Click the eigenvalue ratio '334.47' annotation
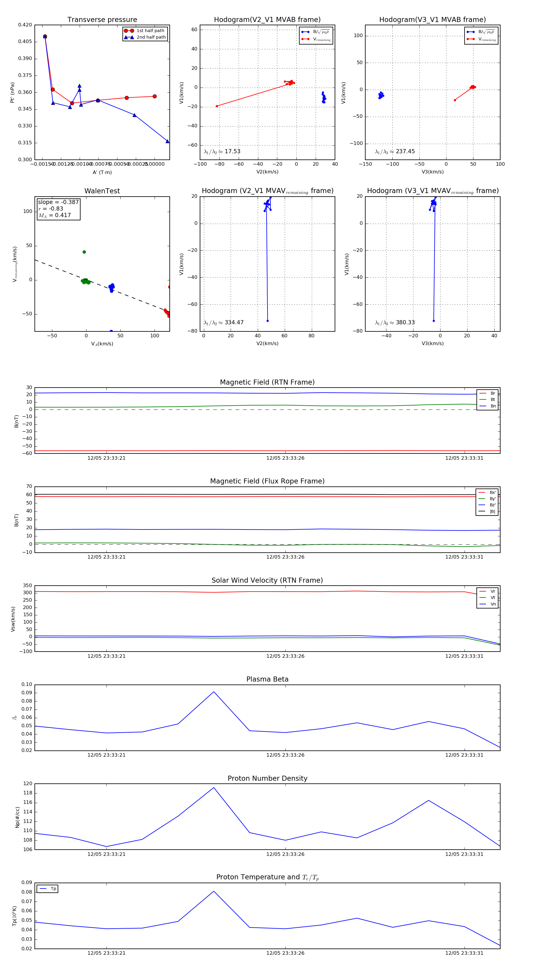Screen dimensions: 535x980 [224, 323]
